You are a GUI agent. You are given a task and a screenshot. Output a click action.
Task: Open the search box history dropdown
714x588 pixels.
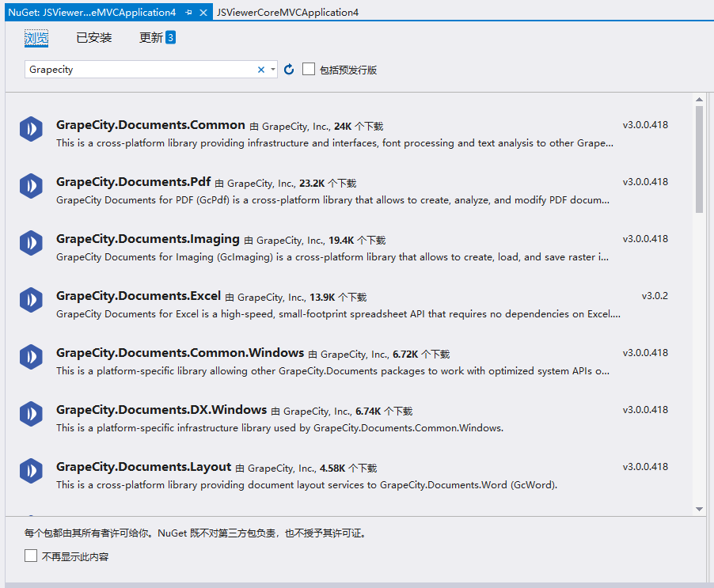point(273,70)
